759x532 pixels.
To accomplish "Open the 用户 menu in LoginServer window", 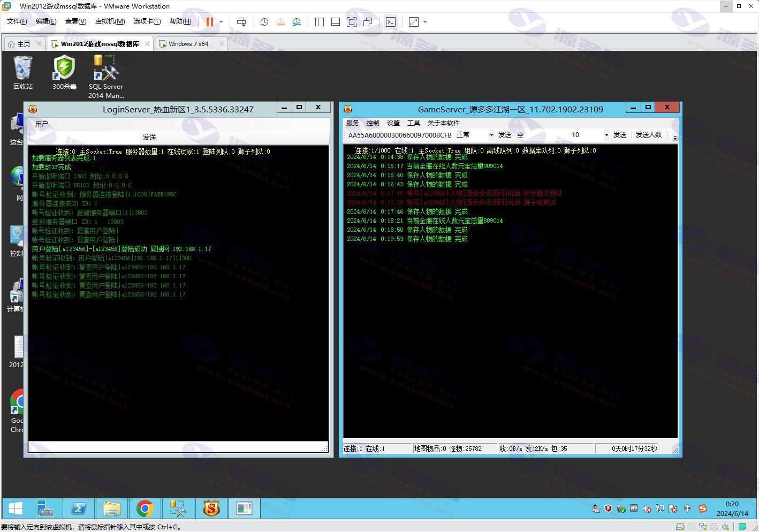I will click(42, 124).
